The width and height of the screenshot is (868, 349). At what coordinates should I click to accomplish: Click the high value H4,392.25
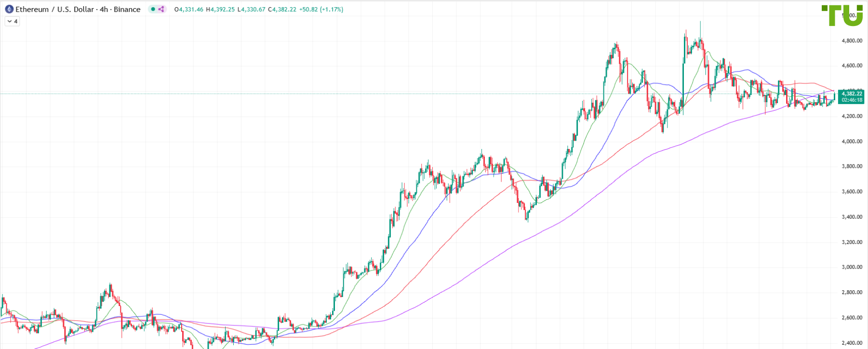tap(220, 9)
